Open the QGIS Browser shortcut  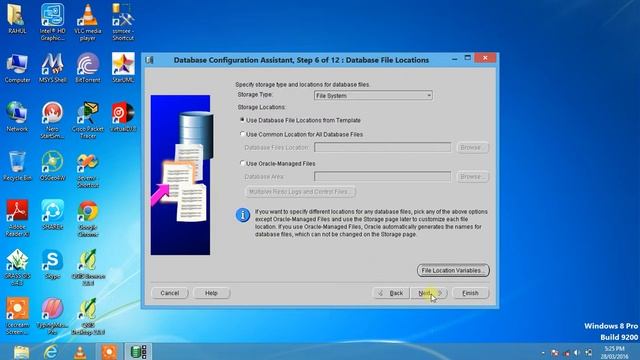(x=87, y=267)
